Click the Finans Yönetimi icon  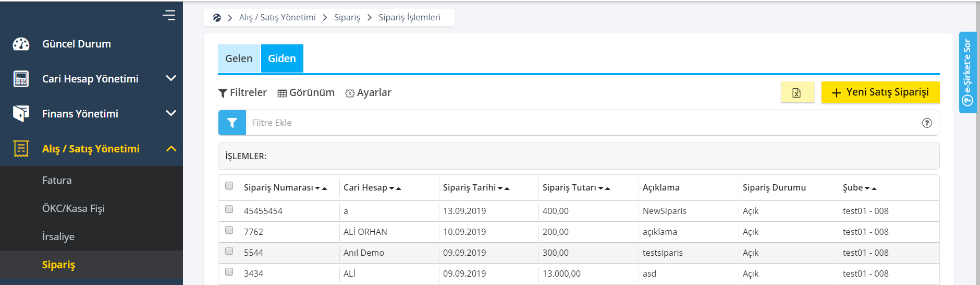click(x=21, y=113)
